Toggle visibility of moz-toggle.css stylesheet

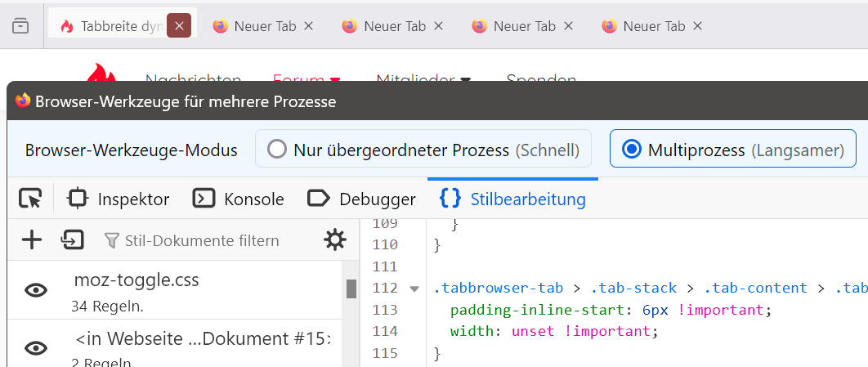tap(35, 290)
